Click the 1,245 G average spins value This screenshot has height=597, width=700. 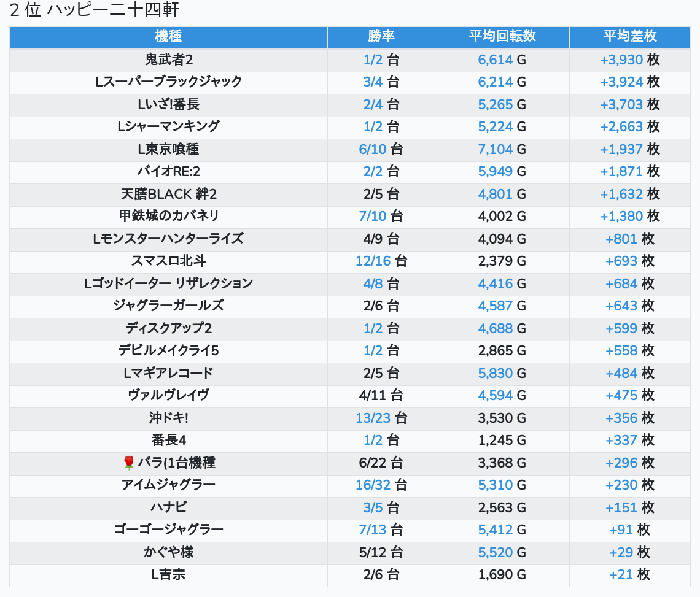502,441
